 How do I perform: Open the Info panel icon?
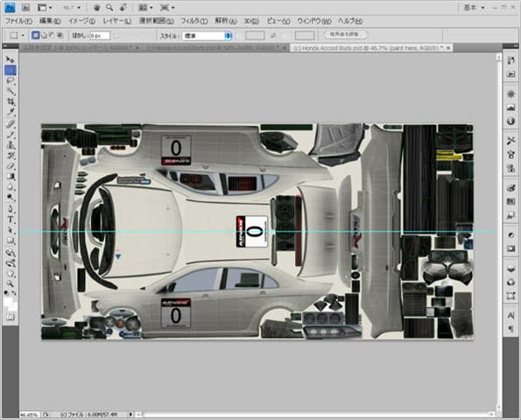tap(511, 121)
